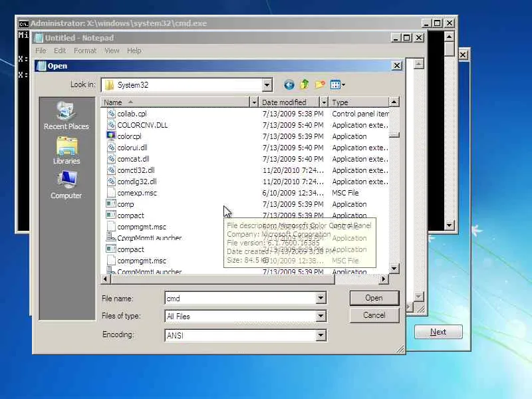Open Recent Places in the sidebar
The image size is (532, 399).
66,116
